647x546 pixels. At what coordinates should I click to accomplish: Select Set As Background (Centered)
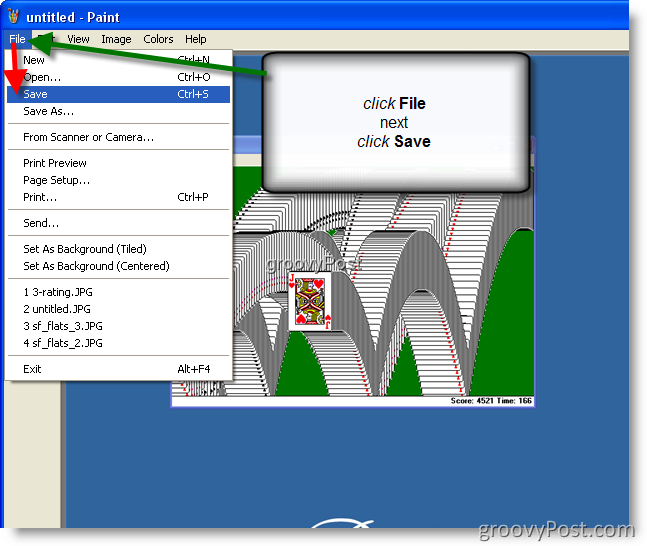(118, 266)
